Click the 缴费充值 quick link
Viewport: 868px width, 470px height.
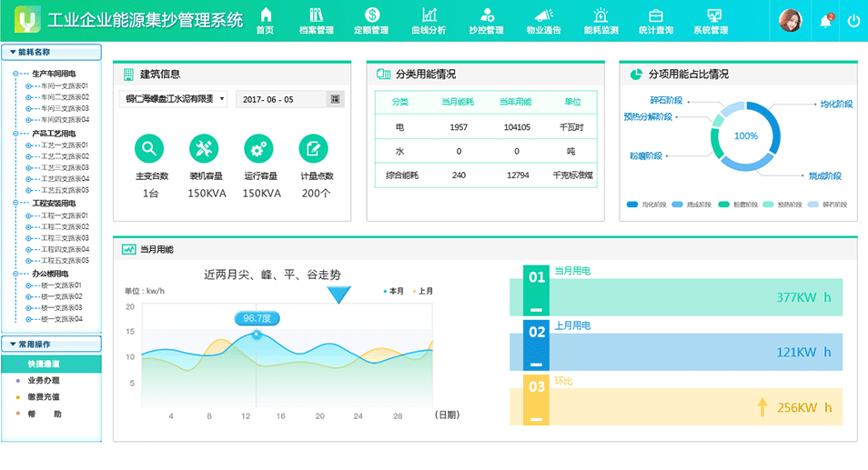click(44, 397)
